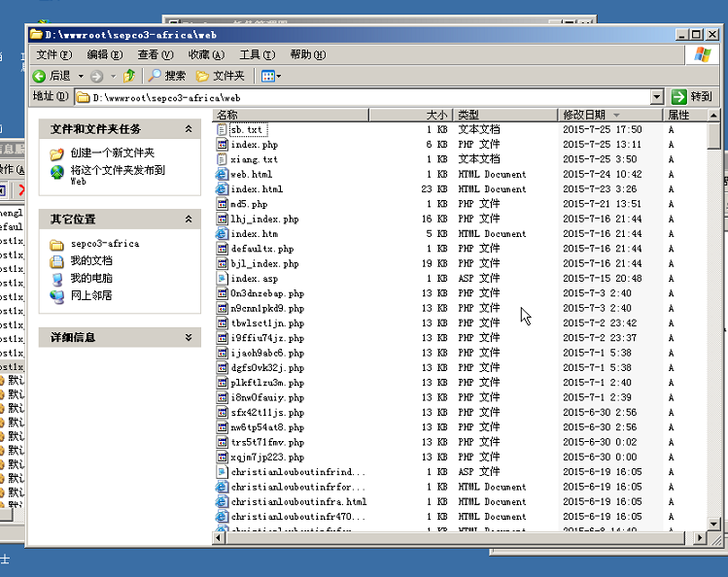This screenshot has width=728, height=577.
Task: Click the 我的电脑 icon in sidebar
Action: (57, 279)
